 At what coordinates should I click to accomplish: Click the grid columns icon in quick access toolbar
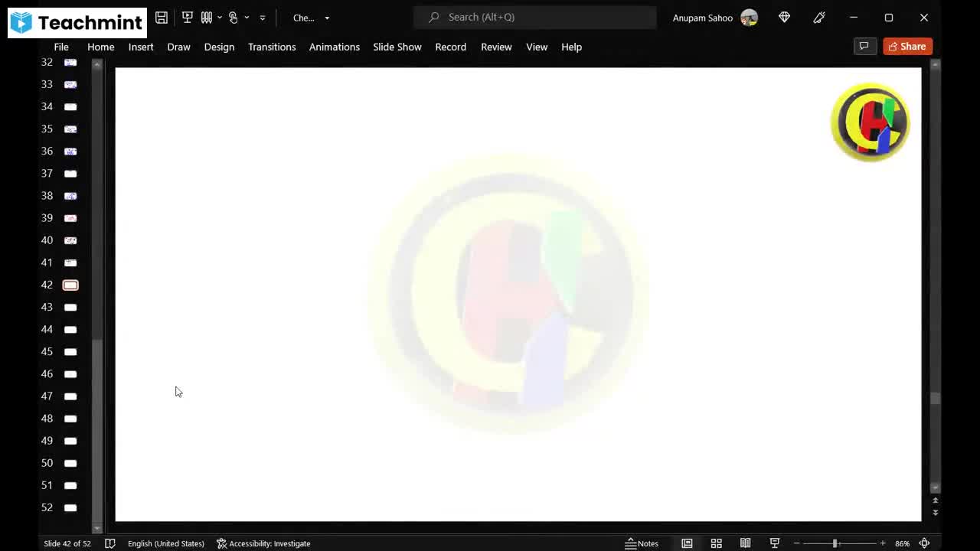(x=207, y=18)
